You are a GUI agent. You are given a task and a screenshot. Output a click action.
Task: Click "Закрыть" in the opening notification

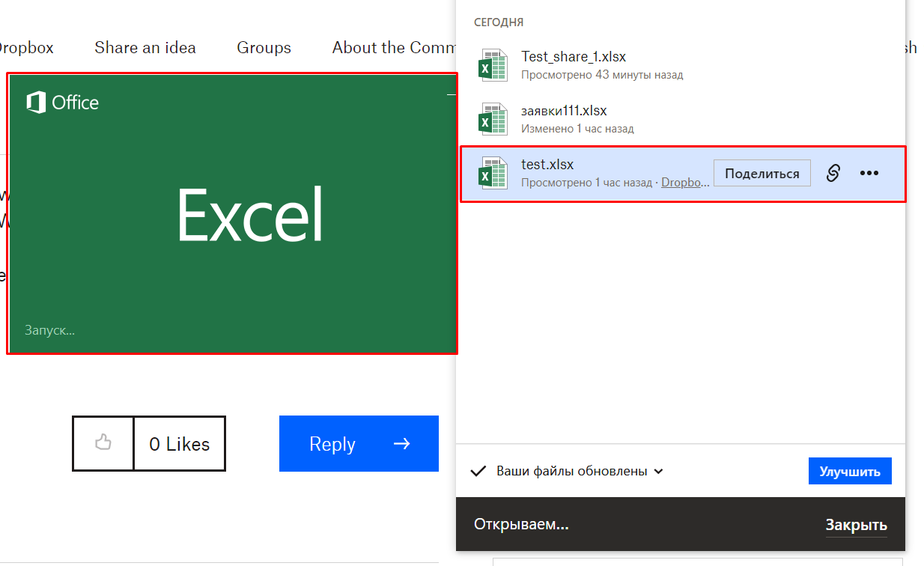pyautogui.click(x=856, y=525)
